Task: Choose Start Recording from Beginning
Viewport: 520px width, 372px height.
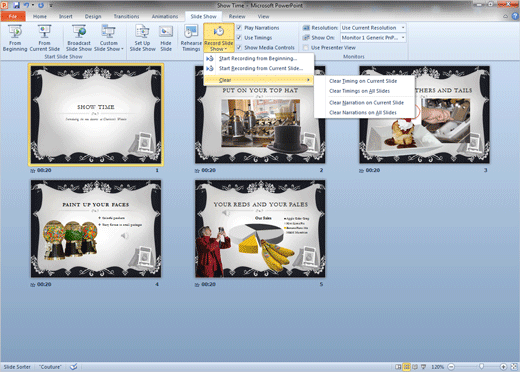Action: (x=259, y=58)
